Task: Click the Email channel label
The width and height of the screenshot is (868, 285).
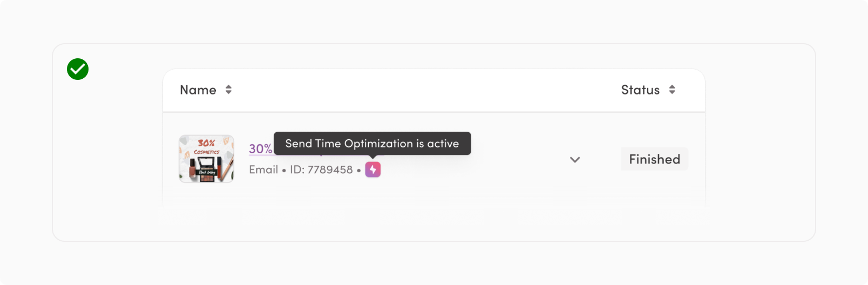Action: coord(263,169)
